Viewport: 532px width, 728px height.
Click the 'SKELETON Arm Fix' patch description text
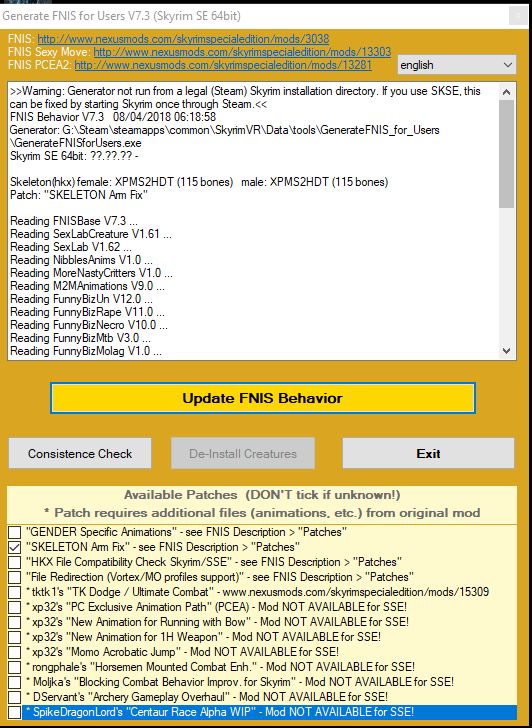click(x=163, y=547)
